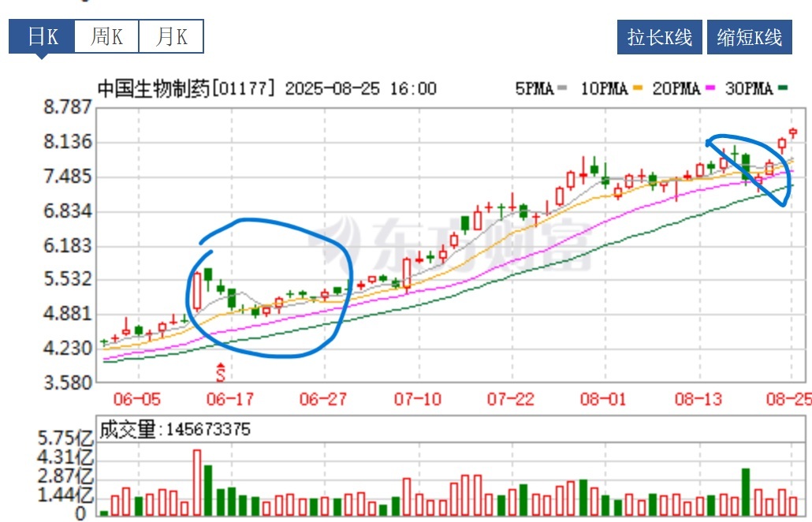Click the 5.75亿 volume axis label
This screenshot has width=812, height=522.
point(65,438)
